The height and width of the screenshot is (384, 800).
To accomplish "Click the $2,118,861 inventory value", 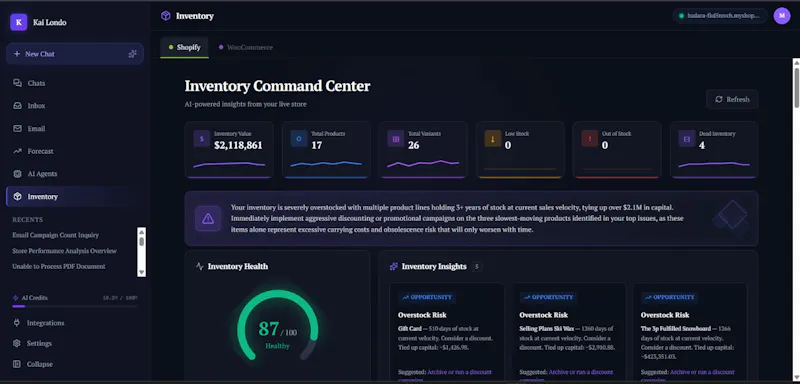I will click(238, 145).
